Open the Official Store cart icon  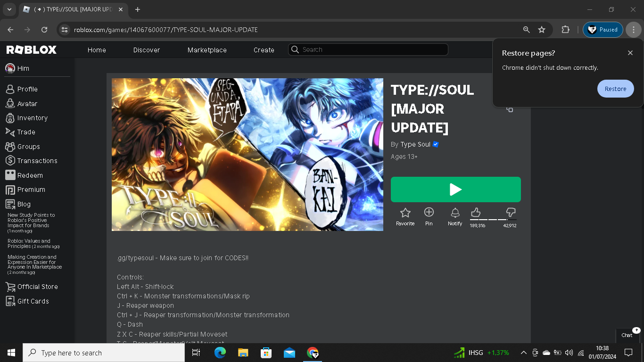pos(10,287)
